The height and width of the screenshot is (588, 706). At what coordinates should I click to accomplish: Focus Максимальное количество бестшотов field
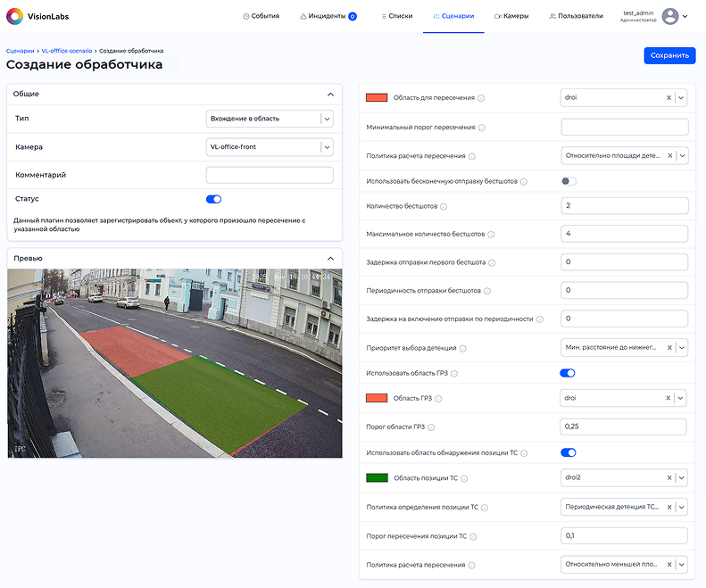[625, 234]
